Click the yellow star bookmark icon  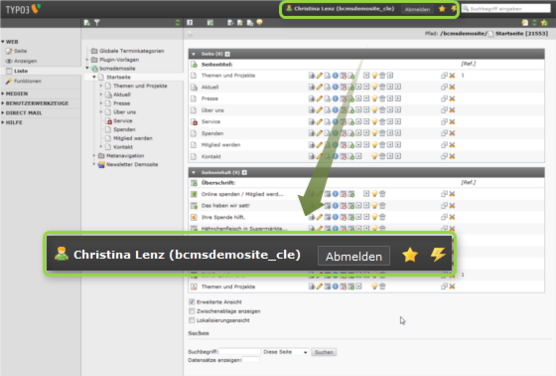coord(442,9)
